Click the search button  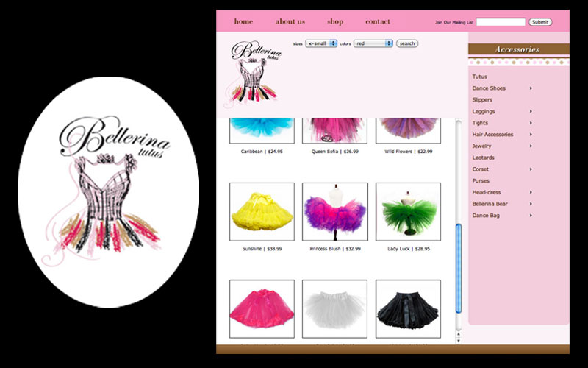pos(406,43)
